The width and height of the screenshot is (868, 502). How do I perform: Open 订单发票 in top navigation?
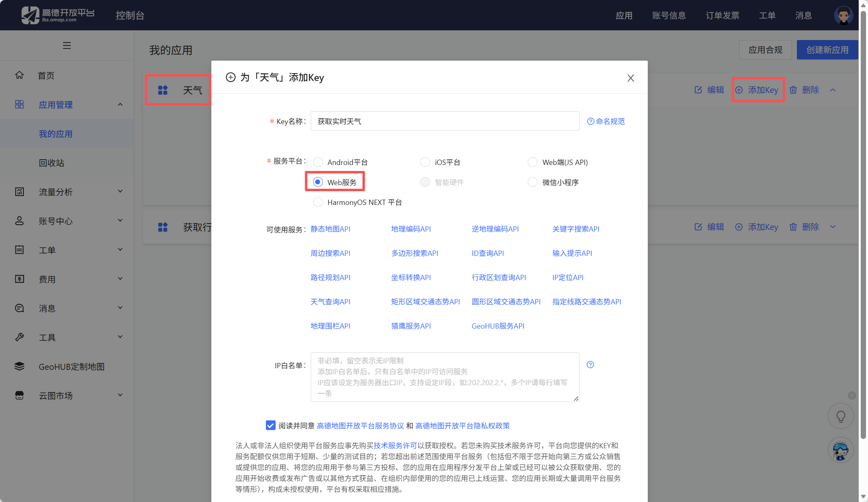tap(722, 15)
